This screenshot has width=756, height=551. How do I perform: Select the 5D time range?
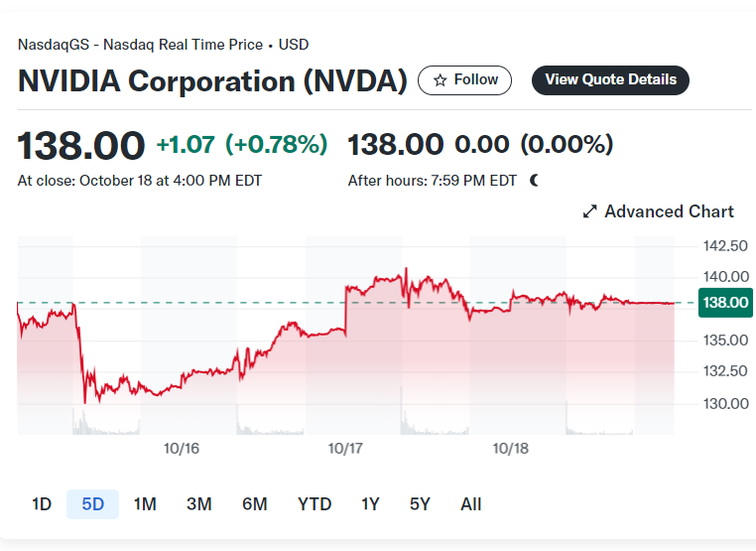[x=93, y=504]
